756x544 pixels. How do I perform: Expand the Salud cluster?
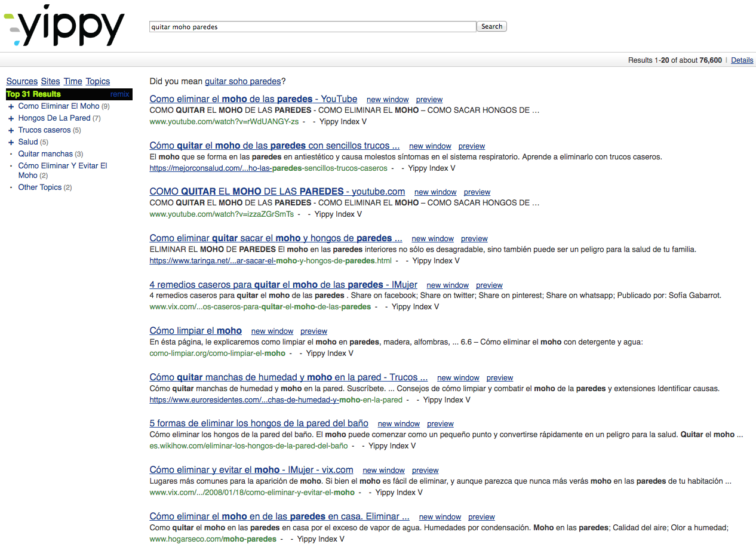coord(11,142)
